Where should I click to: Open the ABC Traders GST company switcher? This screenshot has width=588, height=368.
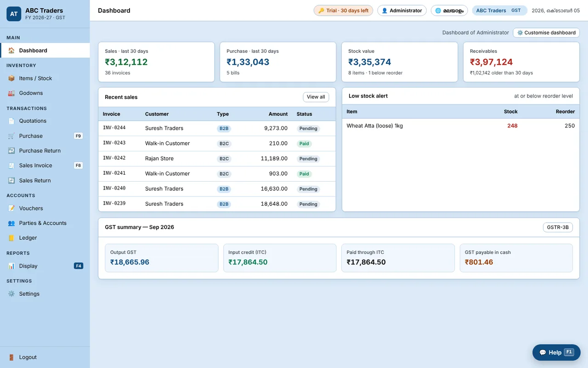(499, 11)
